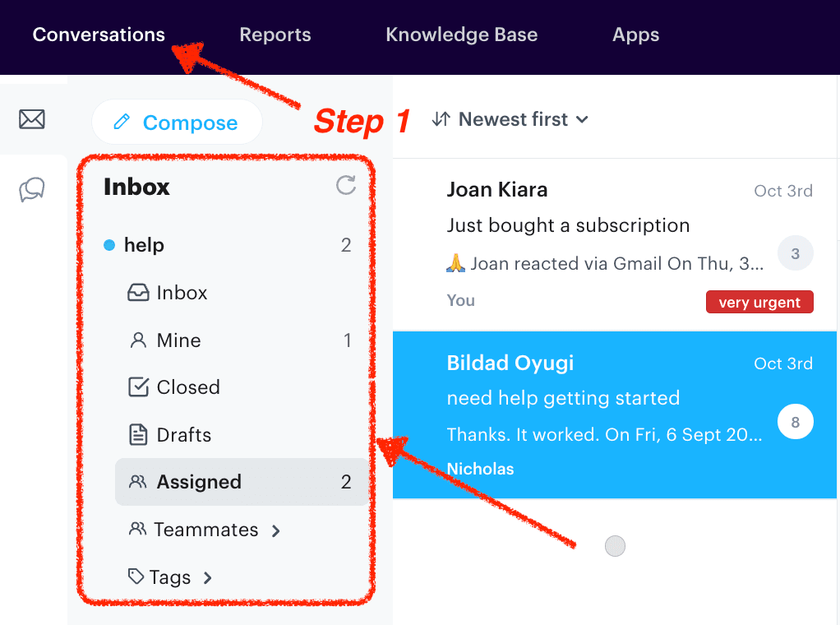The width and height of the screenshot is (840, 625).
Task: Select the Tags label icon
Action: (138, 576)
